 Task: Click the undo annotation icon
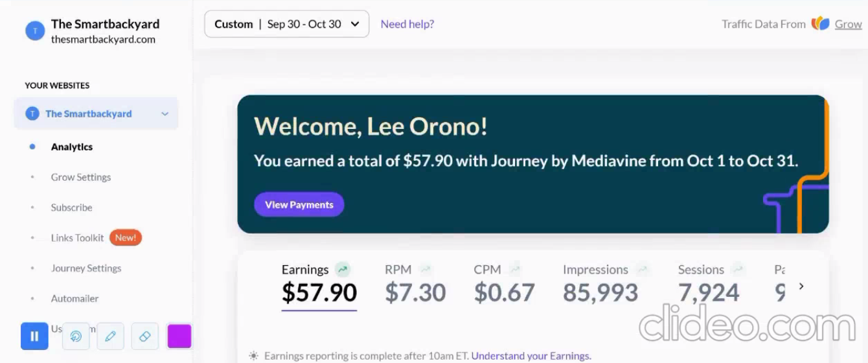point(76,336)
